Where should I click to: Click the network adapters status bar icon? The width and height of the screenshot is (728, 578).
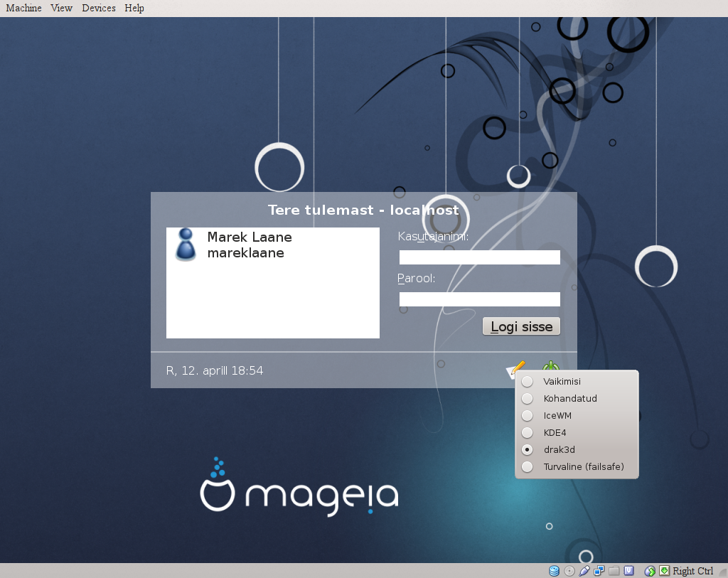(599, 571)
